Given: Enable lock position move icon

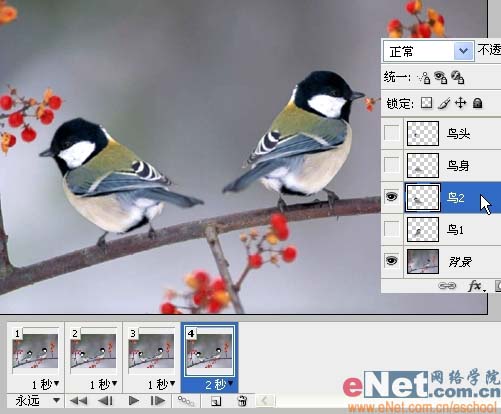Looking at the screenshot, I should tap(460, 103).
